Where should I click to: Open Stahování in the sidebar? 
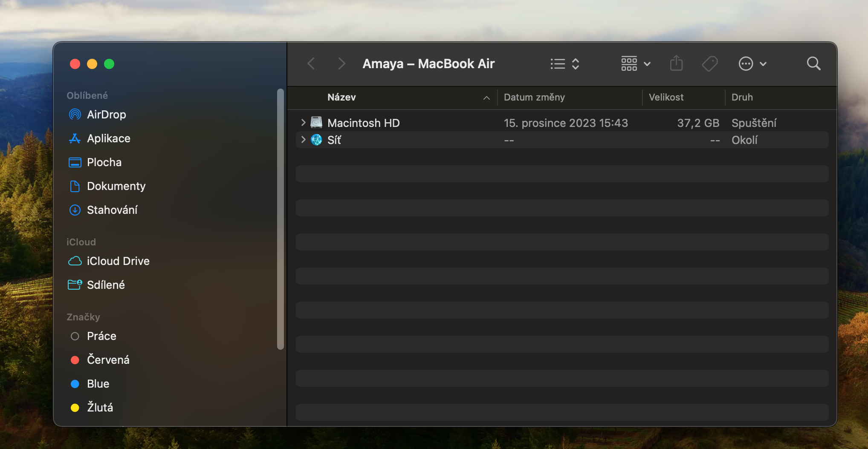(x=103, y=210)
